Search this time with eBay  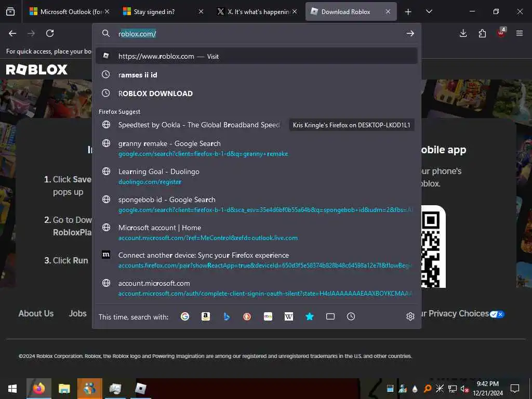[268, 316]
